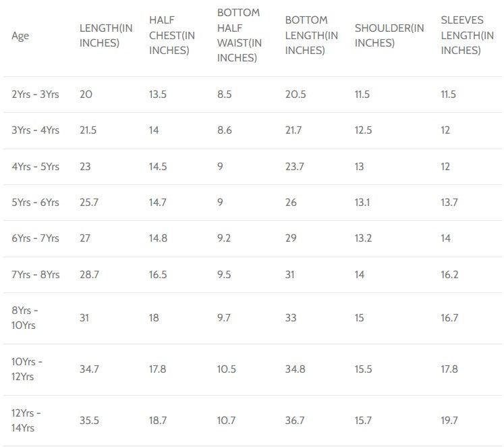The height and width of the screenshot is (447, 504).
Task: Select the 6Yrs - 7Yrs row label
Action: pyautogui.click(x=36, y=238)
